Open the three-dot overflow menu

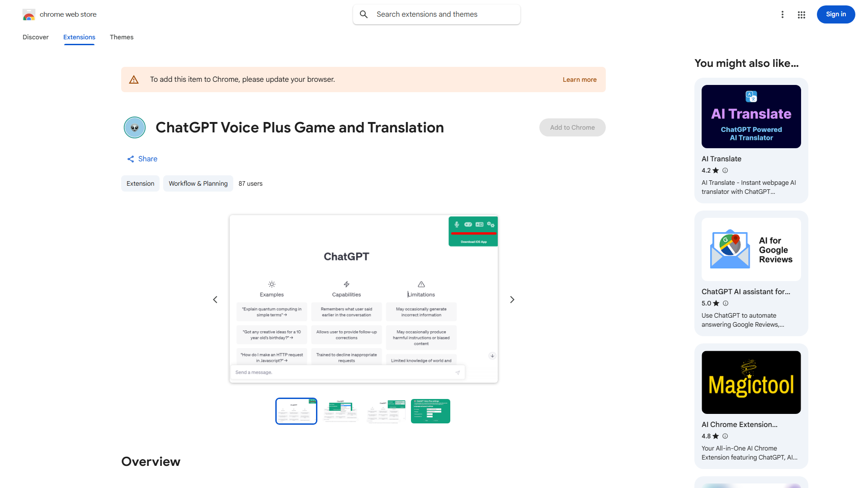tap(783, 14)
